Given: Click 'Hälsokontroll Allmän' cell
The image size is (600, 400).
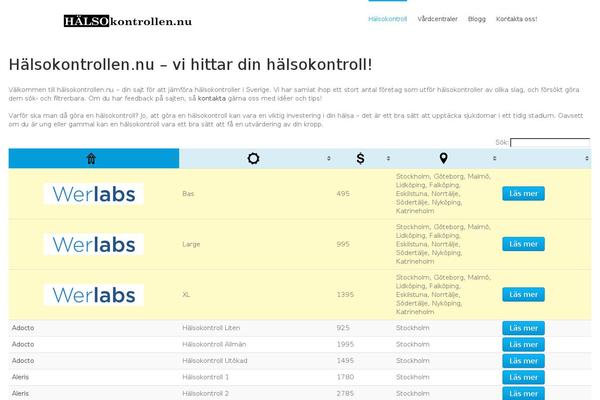Looking at the screenshot, I should click(x=214, y=344).
